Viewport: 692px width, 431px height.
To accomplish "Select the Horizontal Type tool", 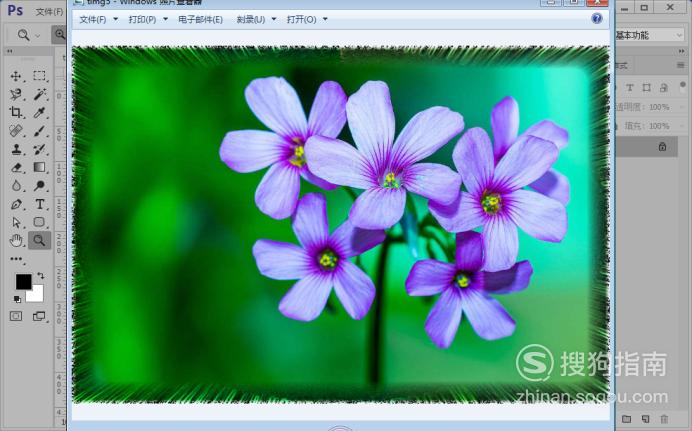I will (x=39, y=204).
